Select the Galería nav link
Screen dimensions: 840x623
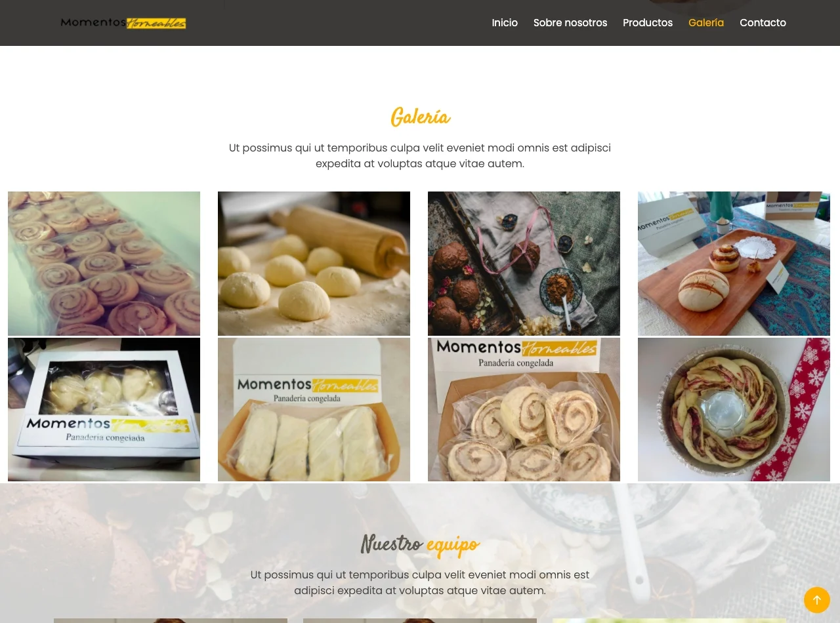[706, 23]
